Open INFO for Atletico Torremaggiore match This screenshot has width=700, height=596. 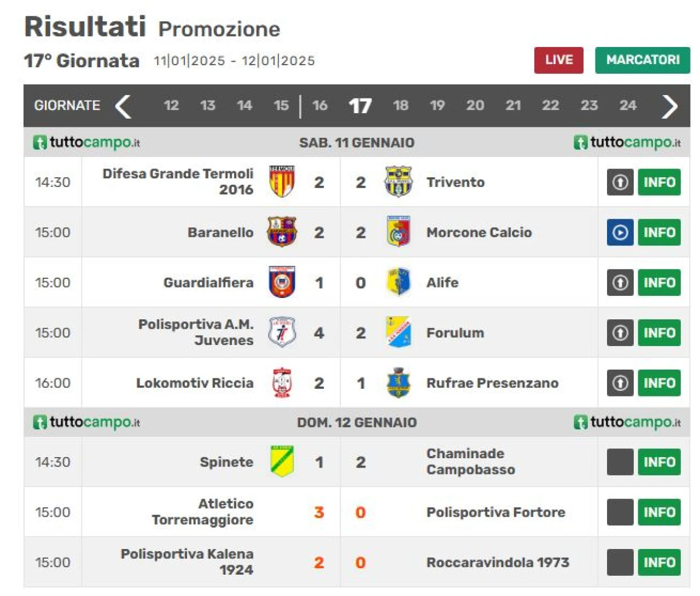tap(660, 512)
